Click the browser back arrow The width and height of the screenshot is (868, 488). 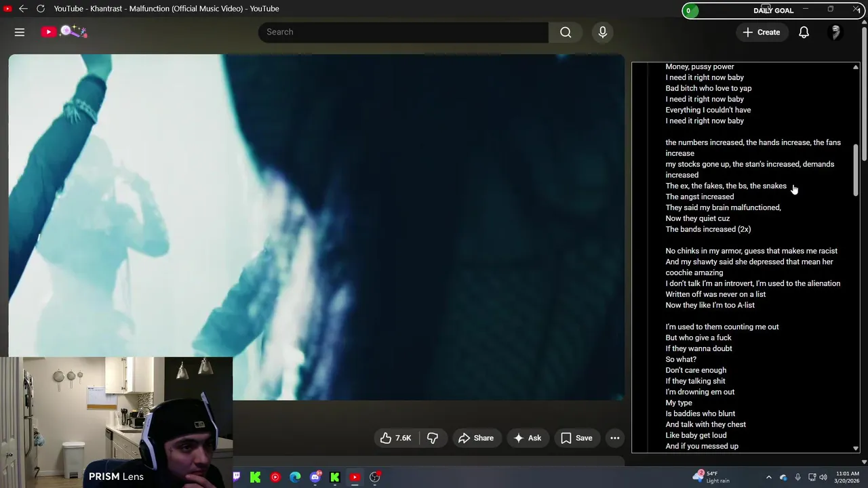point(23,9)
